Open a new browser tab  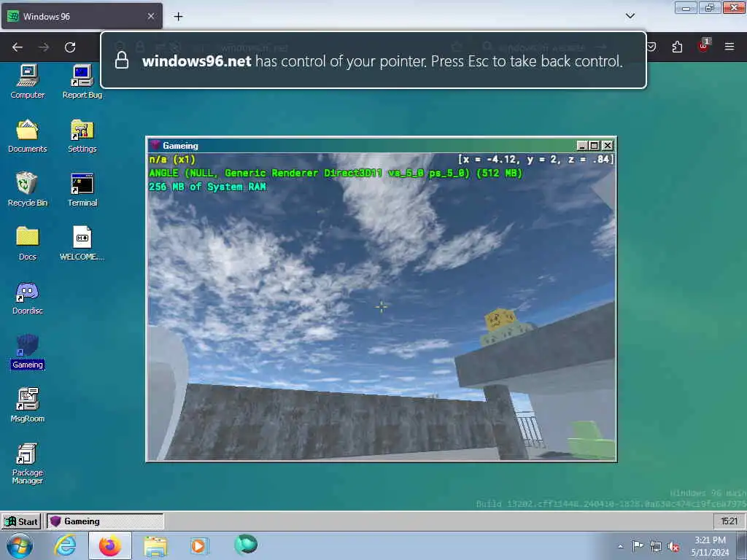178,17
